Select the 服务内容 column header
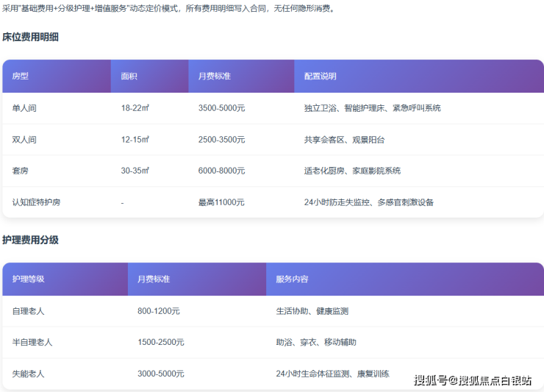The image size is (544, 392). pos(292,279)
